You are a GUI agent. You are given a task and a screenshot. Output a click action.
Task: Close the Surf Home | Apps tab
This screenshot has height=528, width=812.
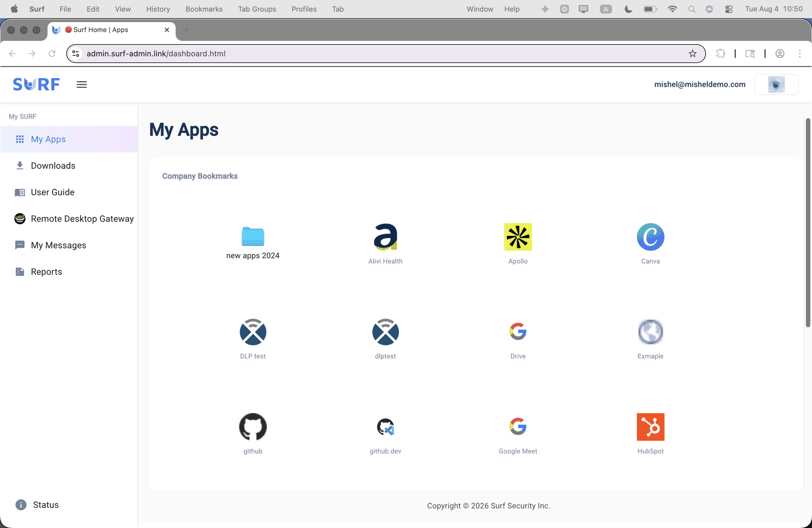(166, 30)
